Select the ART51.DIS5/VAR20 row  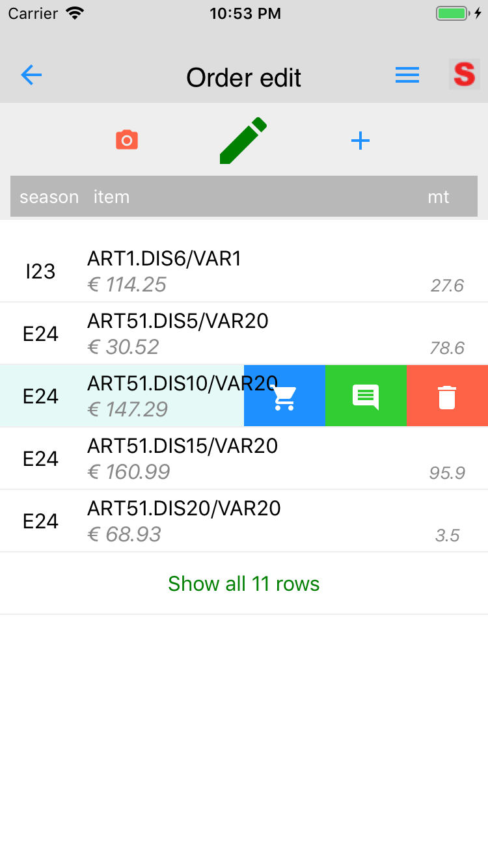click(x=244, y=334)
